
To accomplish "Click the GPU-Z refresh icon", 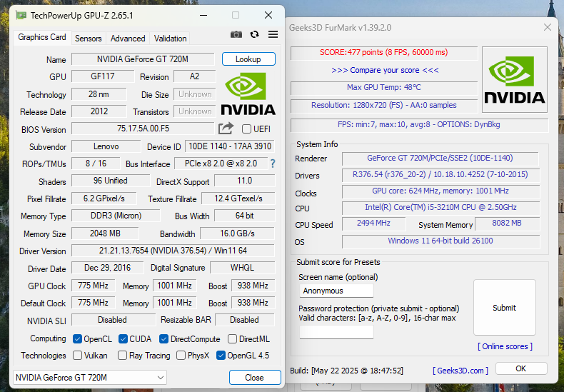I will tap(255, 34).
